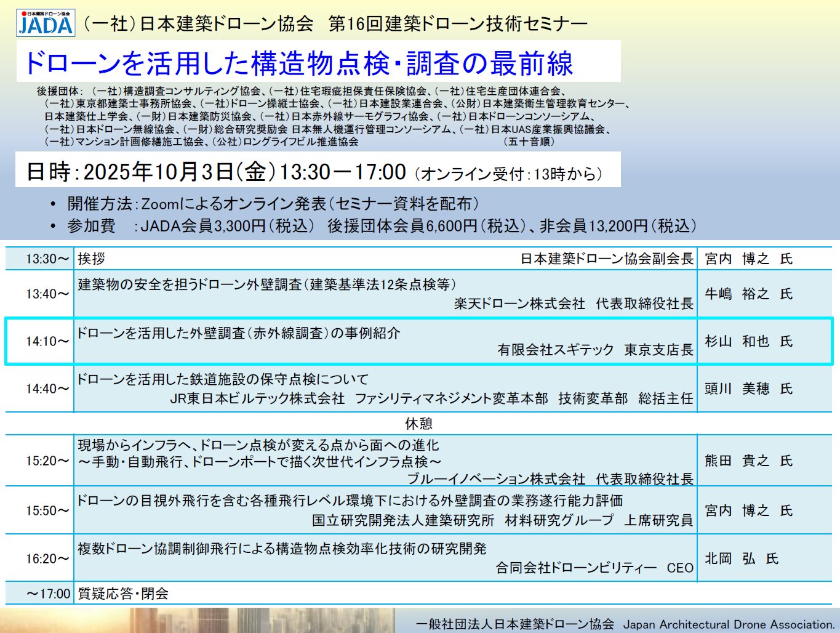Click the 16:20 multi-drone cooperative flight session

click(282, 549)
